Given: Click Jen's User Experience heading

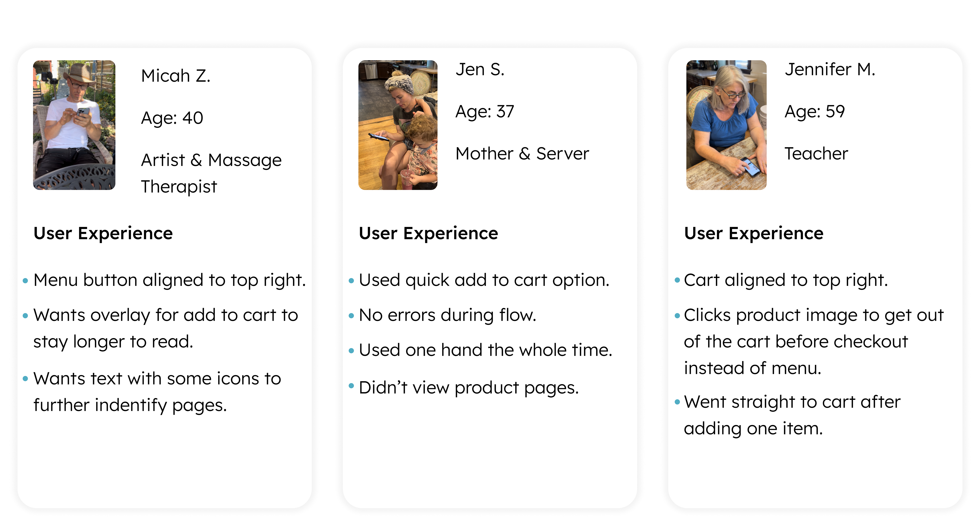Looking at the screenshot, I should point(428,233).
